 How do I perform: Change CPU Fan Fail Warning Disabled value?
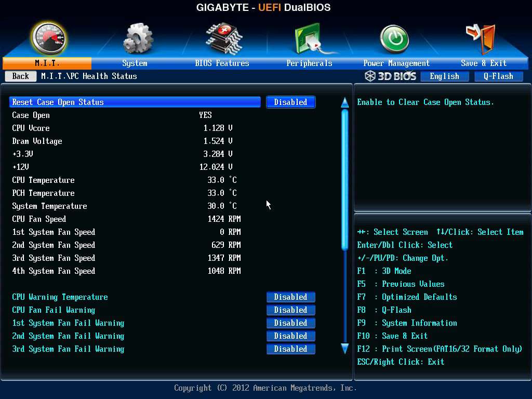click(291, 310)
